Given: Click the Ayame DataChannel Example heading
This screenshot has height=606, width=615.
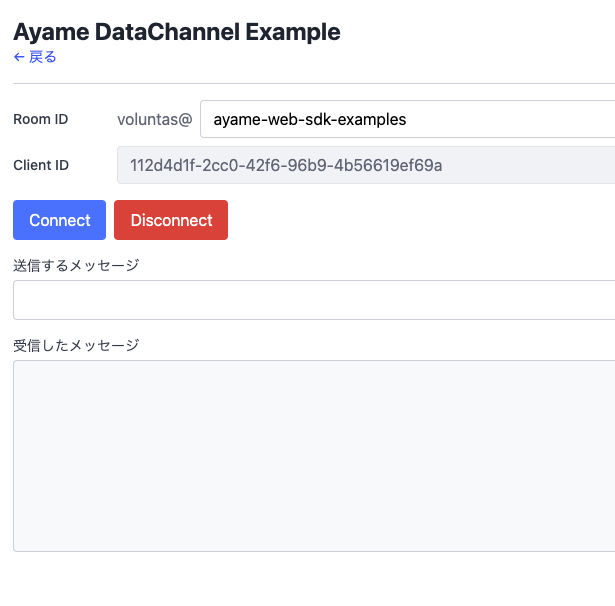Looking at the screenshot, I should pos(177,32).
